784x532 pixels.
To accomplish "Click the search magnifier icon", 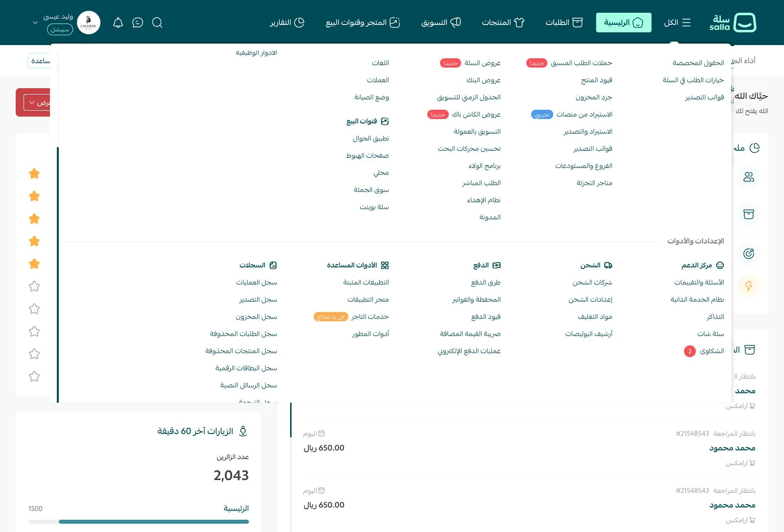I will [157, 23].
